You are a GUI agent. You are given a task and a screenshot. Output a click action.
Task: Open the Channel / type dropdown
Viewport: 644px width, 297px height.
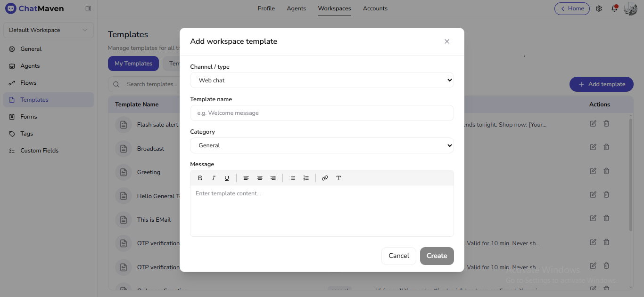point(322,80)
